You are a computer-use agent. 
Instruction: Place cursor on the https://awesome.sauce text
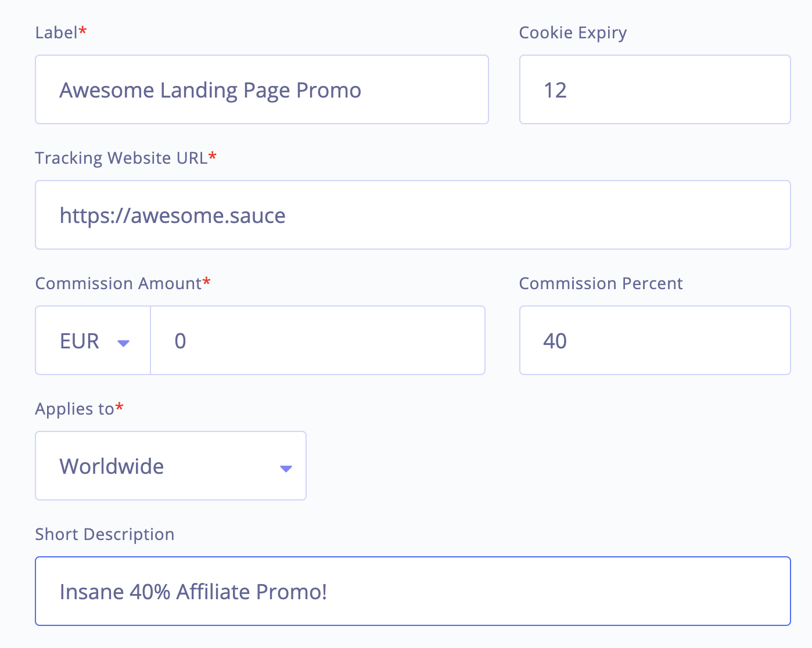tap(173, 216)
